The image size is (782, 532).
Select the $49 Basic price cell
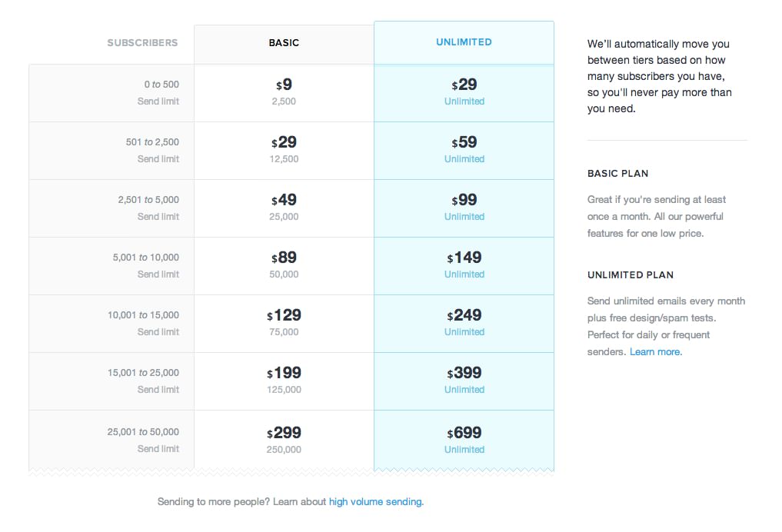tap(284, 208)
